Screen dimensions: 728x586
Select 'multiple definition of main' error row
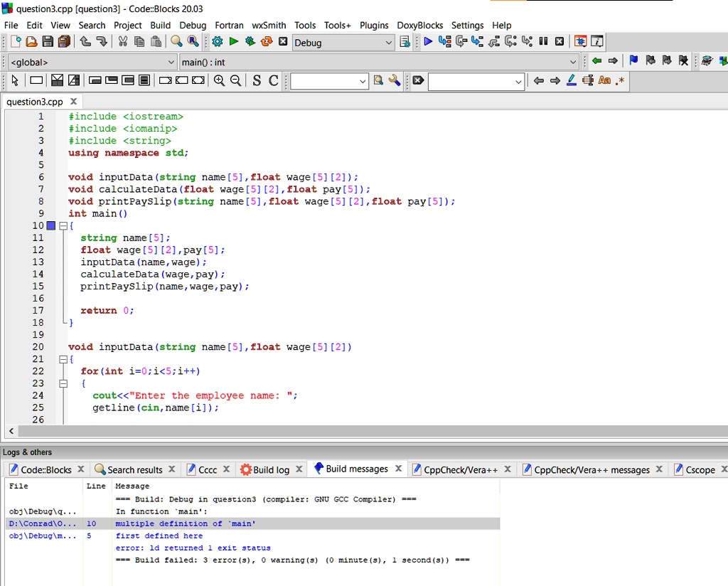point(252,524)
